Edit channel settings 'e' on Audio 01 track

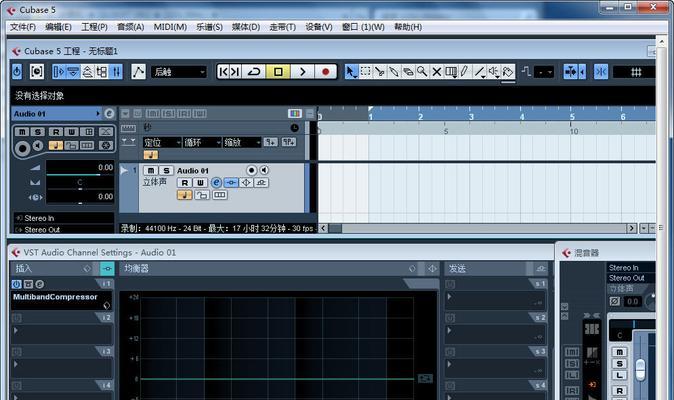click(x=216, y=183)
